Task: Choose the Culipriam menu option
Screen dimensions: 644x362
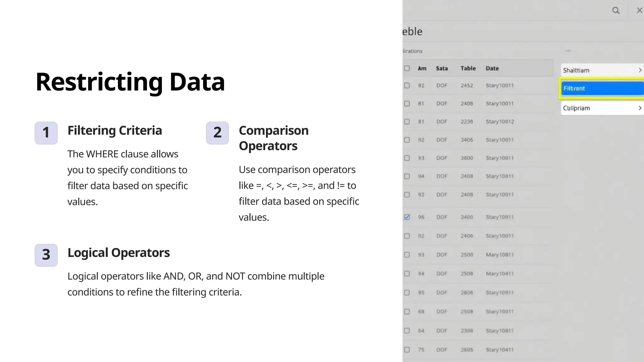Action: coord(591,108)
